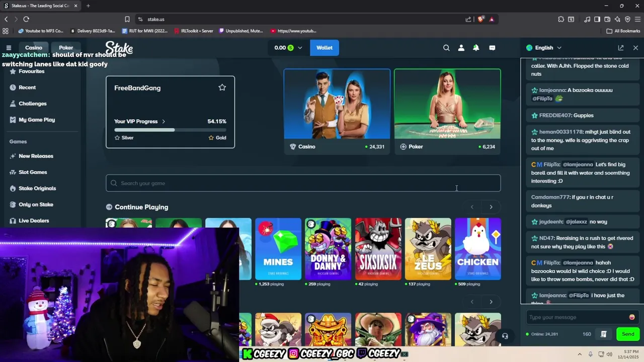644x362 pixels.
Task: Switch to the Casino tab
Action: click(34, 48)
